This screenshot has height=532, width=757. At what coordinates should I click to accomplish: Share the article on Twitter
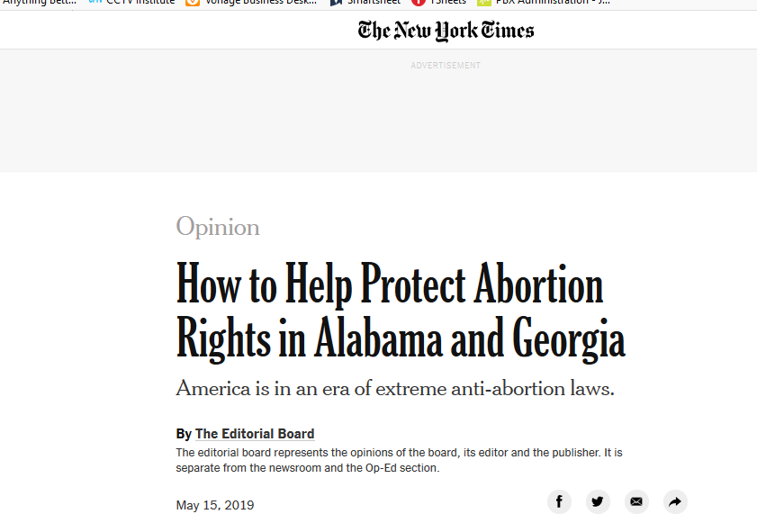coord(598,501)
